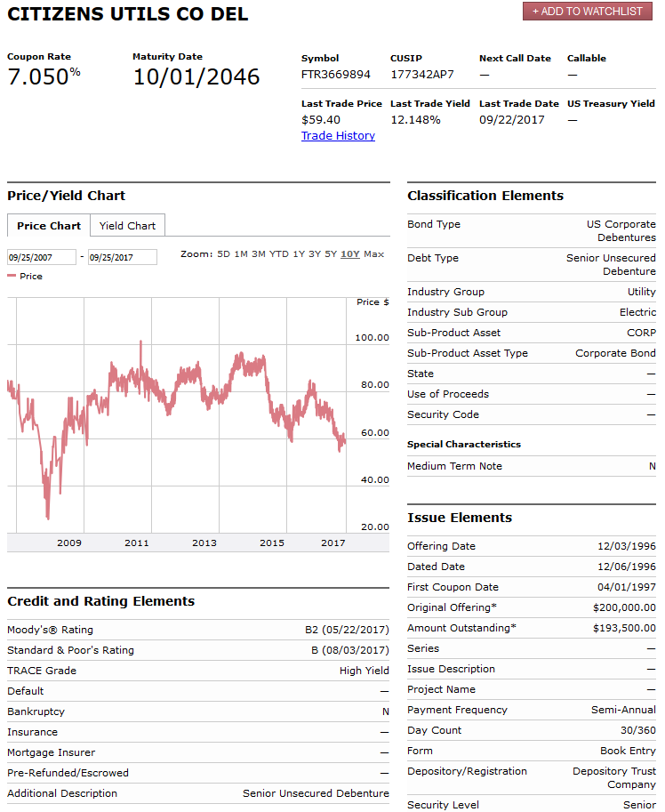Click the Debt Type value Senior Unsecured Debenture
Screen dimensions: 665x812
tap(611, 265)
